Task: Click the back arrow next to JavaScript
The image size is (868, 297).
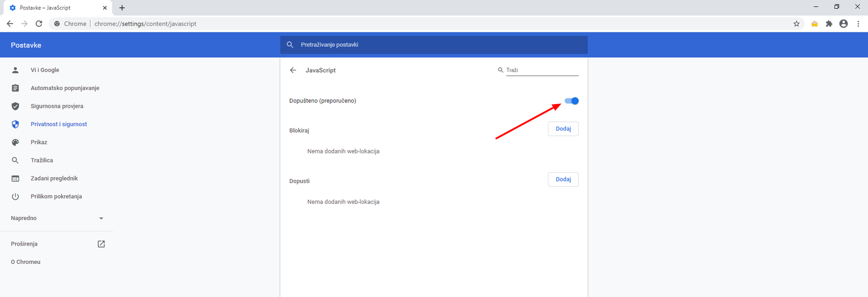Action: tap(293, 70)
